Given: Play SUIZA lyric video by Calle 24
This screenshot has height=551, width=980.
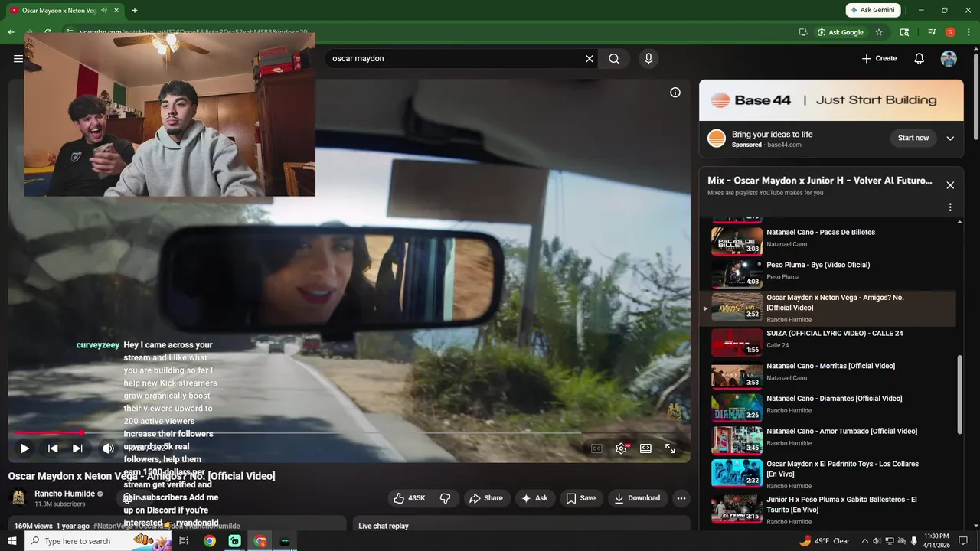Looking at the screenshot, I should click(x=829, y=342).
